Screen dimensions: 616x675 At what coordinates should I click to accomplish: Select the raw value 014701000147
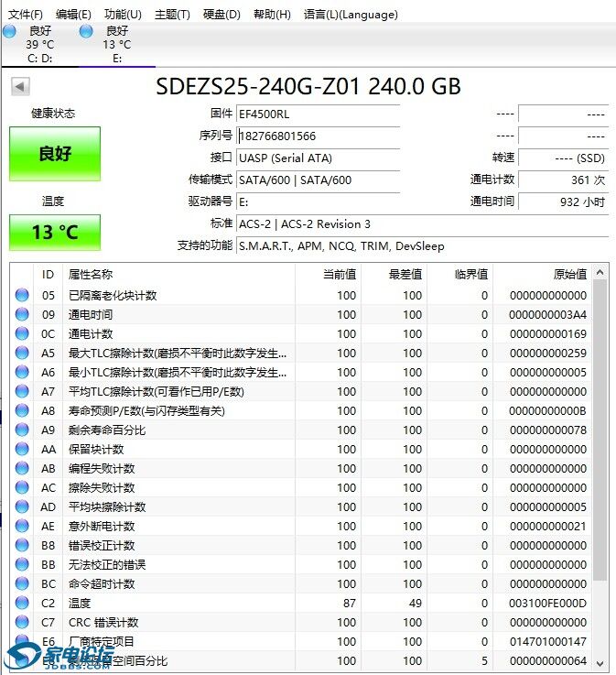pyautogui.click(x=547, y=641)
